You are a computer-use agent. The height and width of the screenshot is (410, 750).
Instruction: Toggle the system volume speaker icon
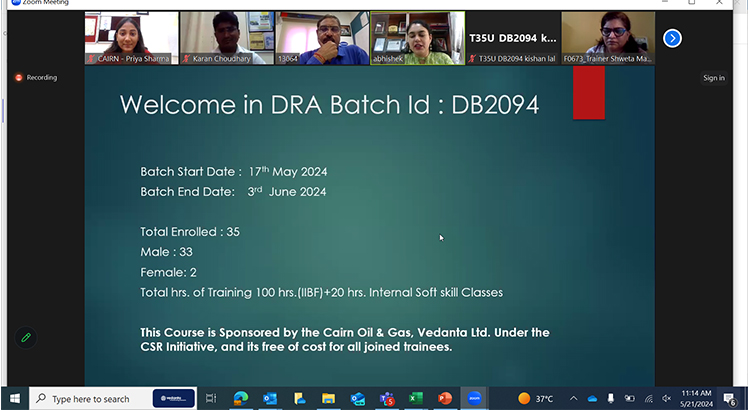(x=666, y=398)
